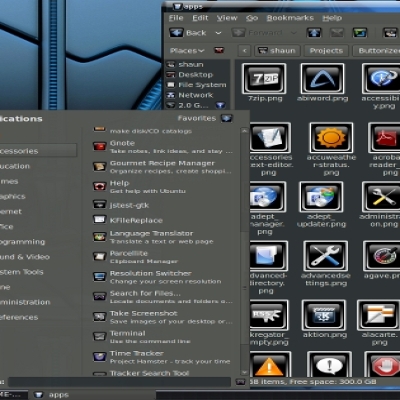This screenshot has width=400, height=400.
Task: Select the Administration category
Action: click(x=25, y=302)
